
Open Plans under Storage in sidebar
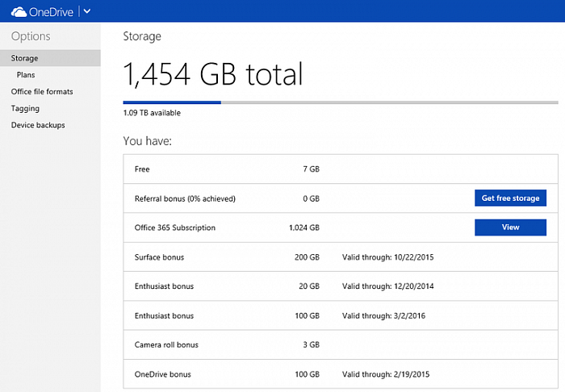coord(26,75)
